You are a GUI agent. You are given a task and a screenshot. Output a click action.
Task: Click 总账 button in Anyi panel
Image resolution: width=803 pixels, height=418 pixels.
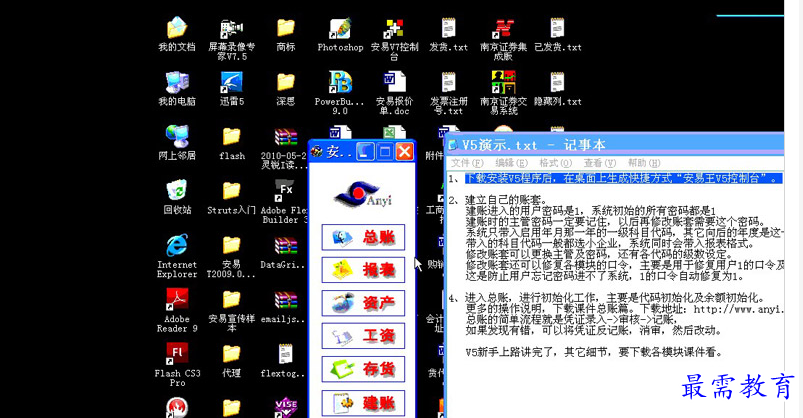tap(363, 237)
